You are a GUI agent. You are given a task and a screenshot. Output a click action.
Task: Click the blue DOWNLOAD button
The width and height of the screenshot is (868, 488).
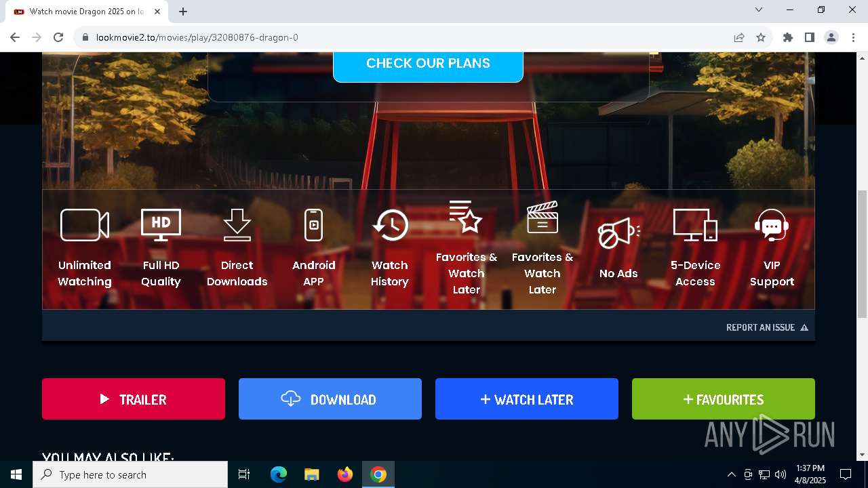(330, 399)
